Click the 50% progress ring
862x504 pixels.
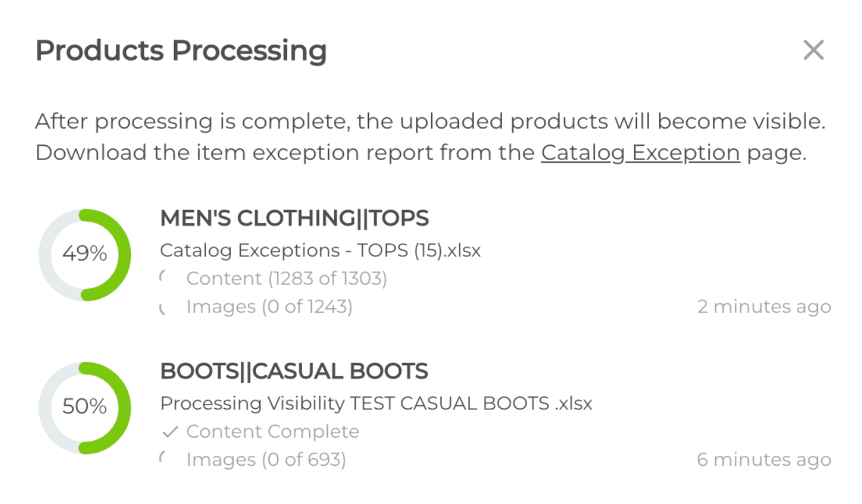point(85,407)
